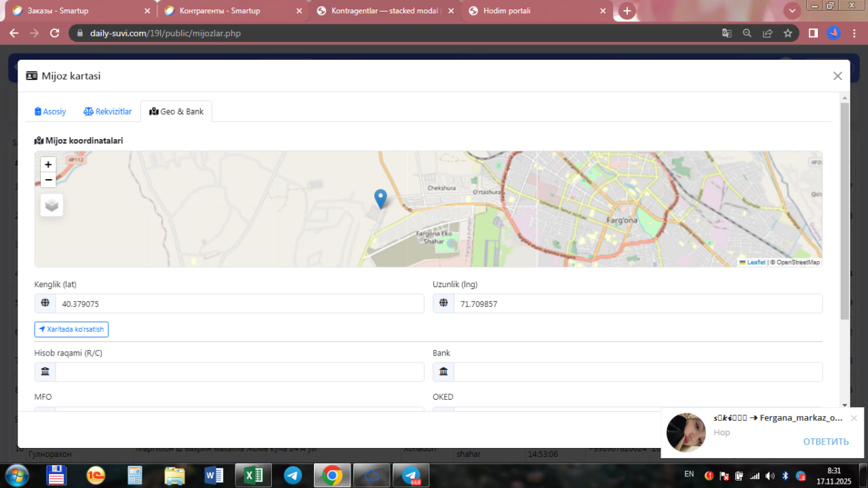868x488 pixels.
Task: Click ОТВЕТИТЬ in the Telegram notification
Action: [825, 442]
